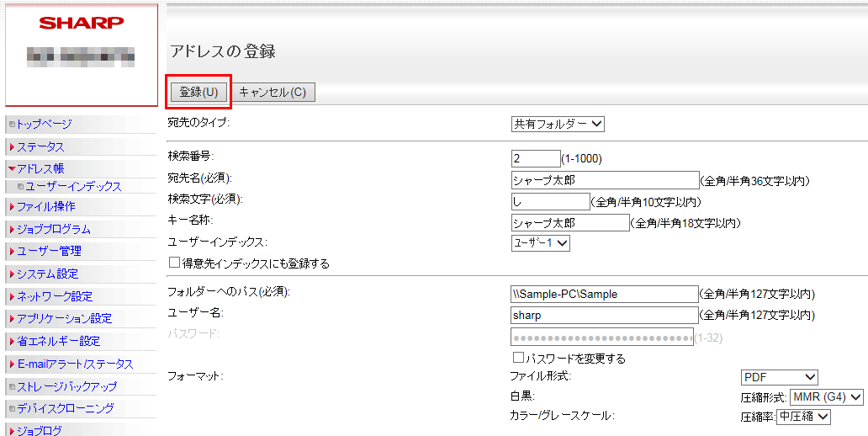
Task: Open トップページ in the sidebar
Action: [44, 124]
